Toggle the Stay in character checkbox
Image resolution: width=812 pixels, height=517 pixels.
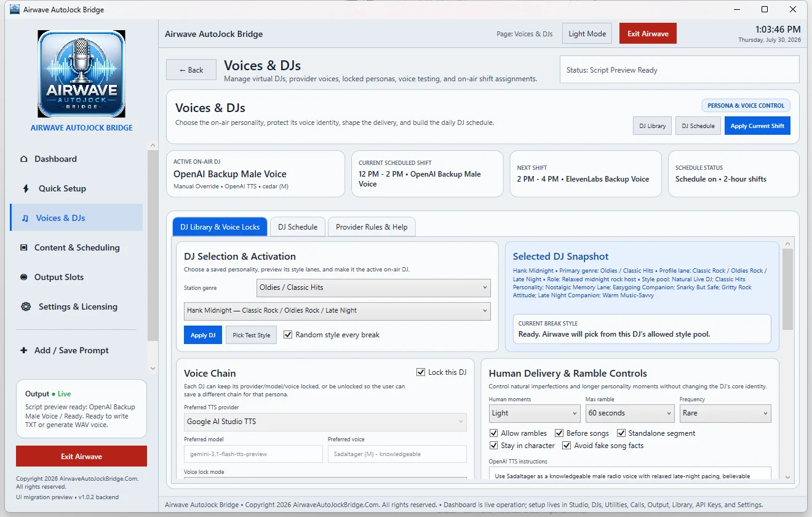(x=494, y=446)
